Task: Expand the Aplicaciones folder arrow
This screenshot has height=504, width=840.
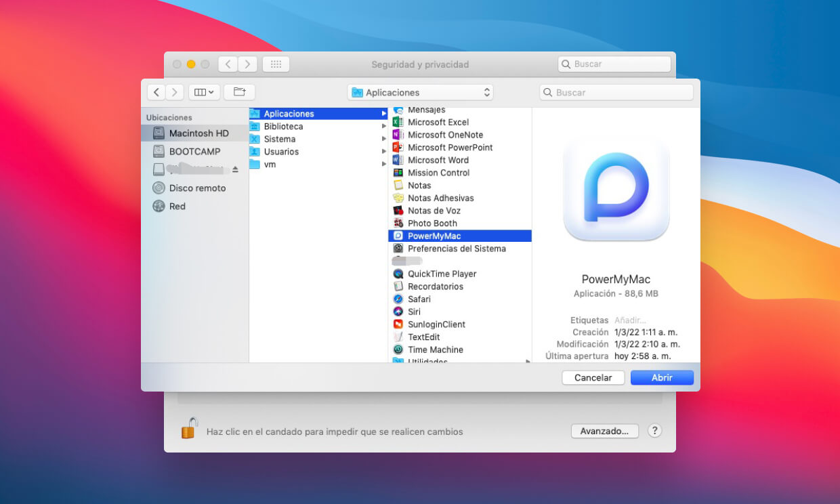Action: point(384,114)
